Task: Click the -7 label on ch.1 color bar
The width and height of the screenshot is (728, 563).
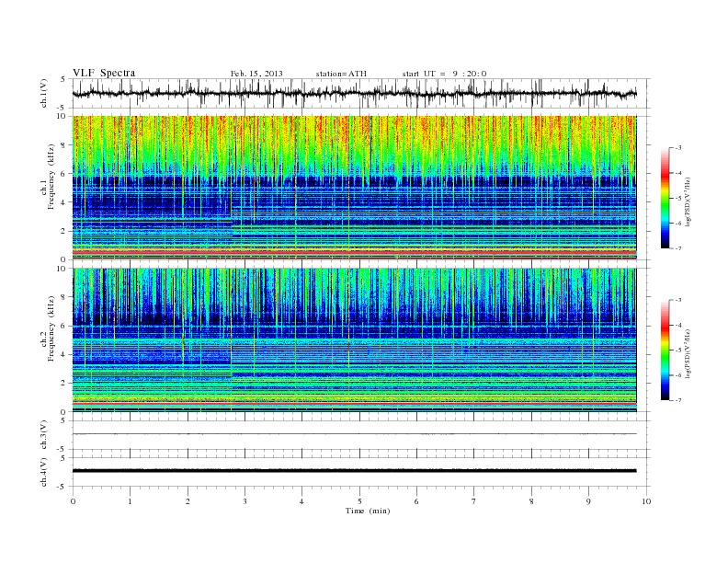Action: point(677,248)
